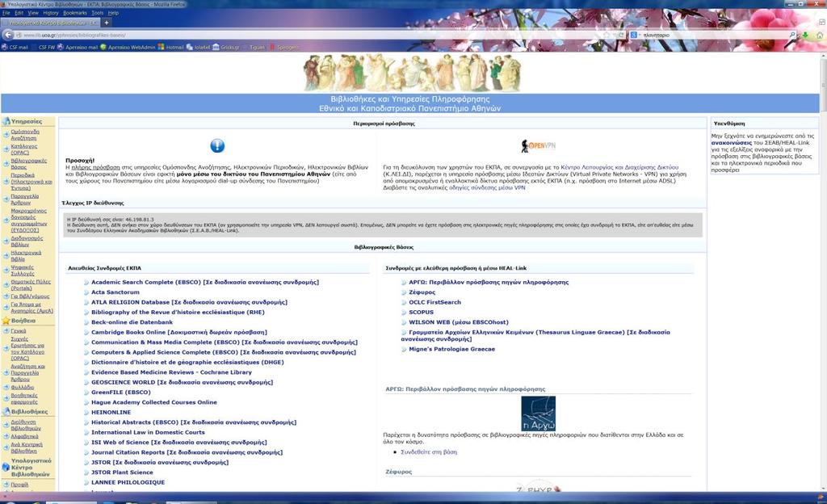The height and width of the screenshot is (504, 827).
Task: Open Ηλεκτρονικά Βιβλία sidebar link
Action: (26, 256)
